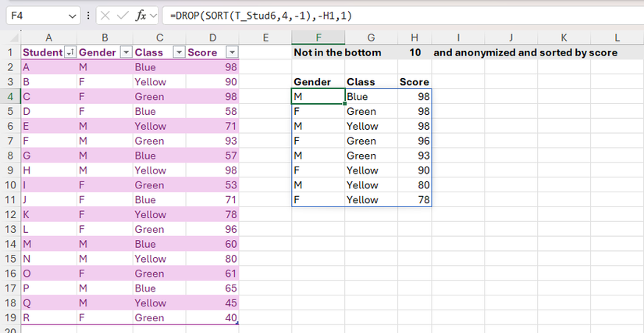The image size is (644, 333).
Task: Select cell A19 with student R
Action: [48, 318]
